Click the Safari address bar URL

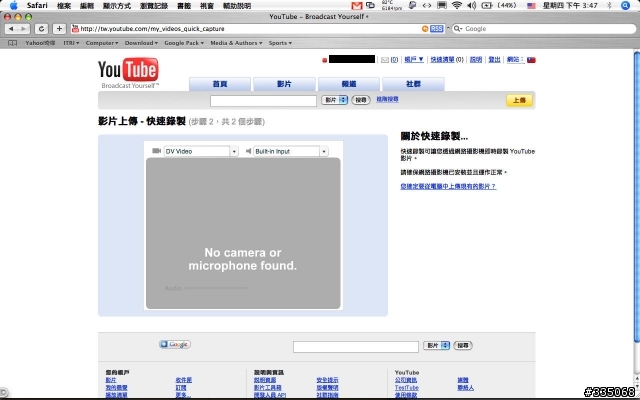[153, 29]
